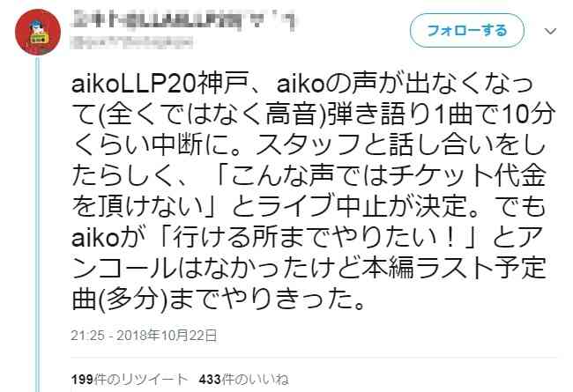Click the phrase 弾き語り1曲で10分

coord(441,115)
